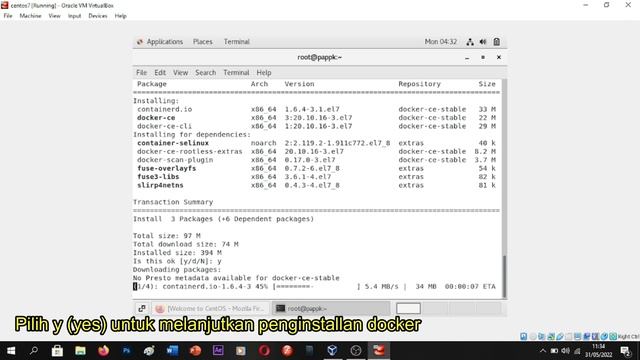Click the Mon 04:32 clock
The image size is (640, 360).
tap(440, 42)
